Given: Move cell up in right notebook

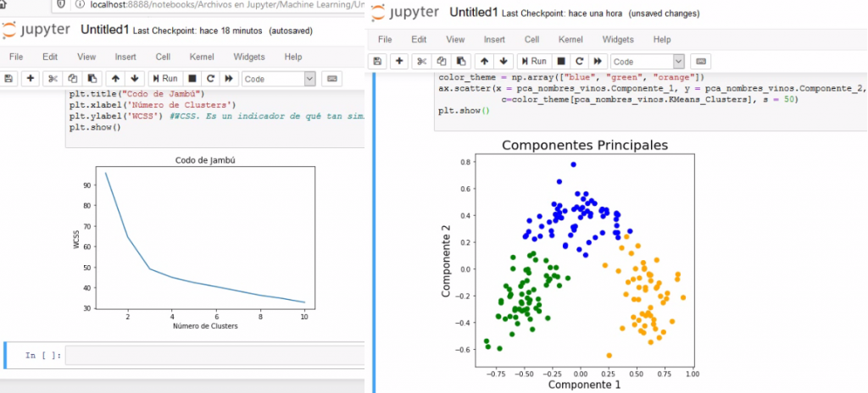Looking at the screenshot, I should point(484,62).
